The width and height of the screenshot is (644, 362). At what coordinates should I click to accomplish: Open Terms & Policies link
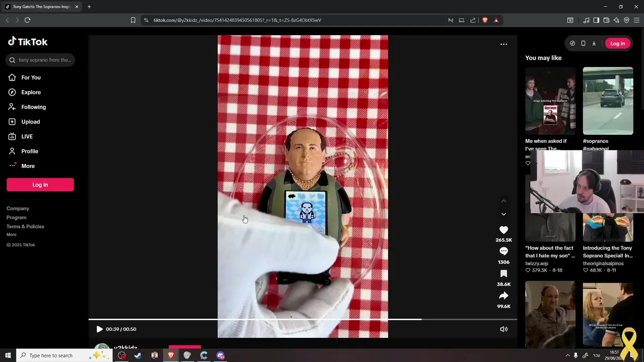[25, 226]
